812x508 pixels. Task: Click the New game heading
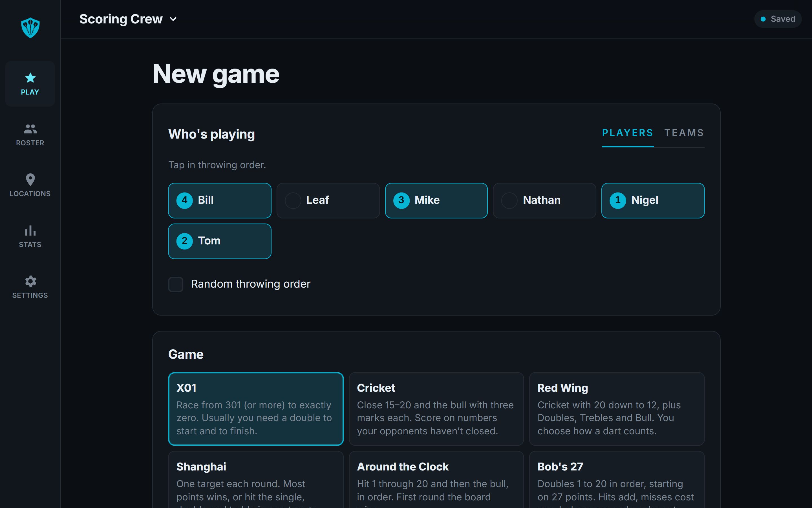[x=216, y=74]
